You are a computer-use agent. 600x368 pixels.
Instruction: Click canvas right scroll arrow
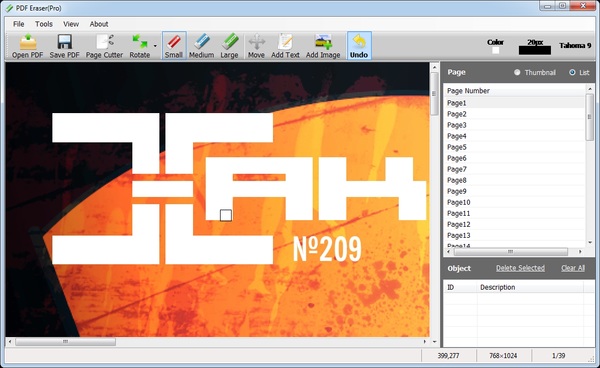(424, 342)
